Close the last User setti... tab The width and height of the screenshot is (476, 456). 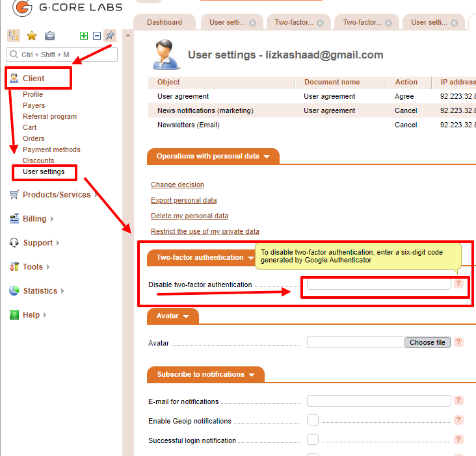point(454,23)
